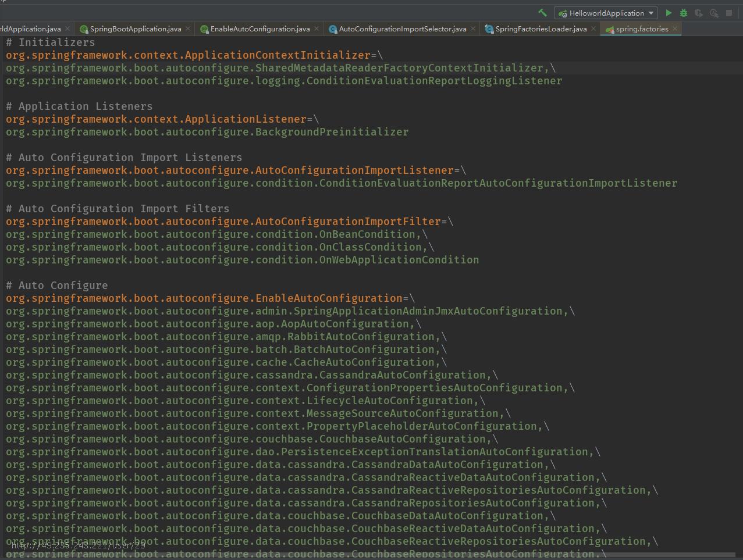This screenshot has width=743, height=560.
Task: Click the CacheAutoConfiguration line
Action: point(226,362)
